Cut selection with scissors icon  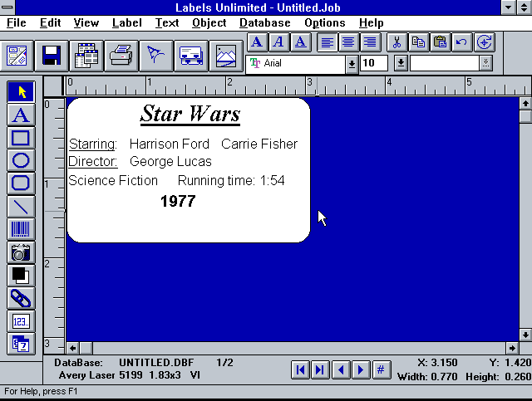(x=397, y=42)
